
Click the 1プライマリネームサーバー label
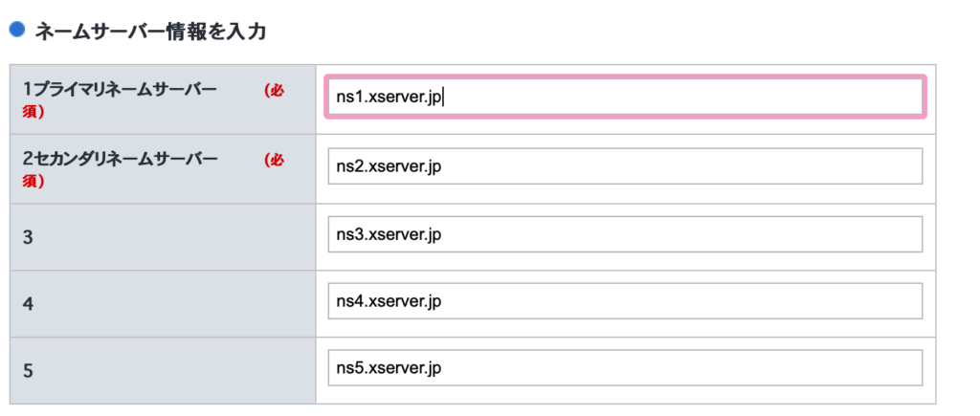tap(120, 90)
